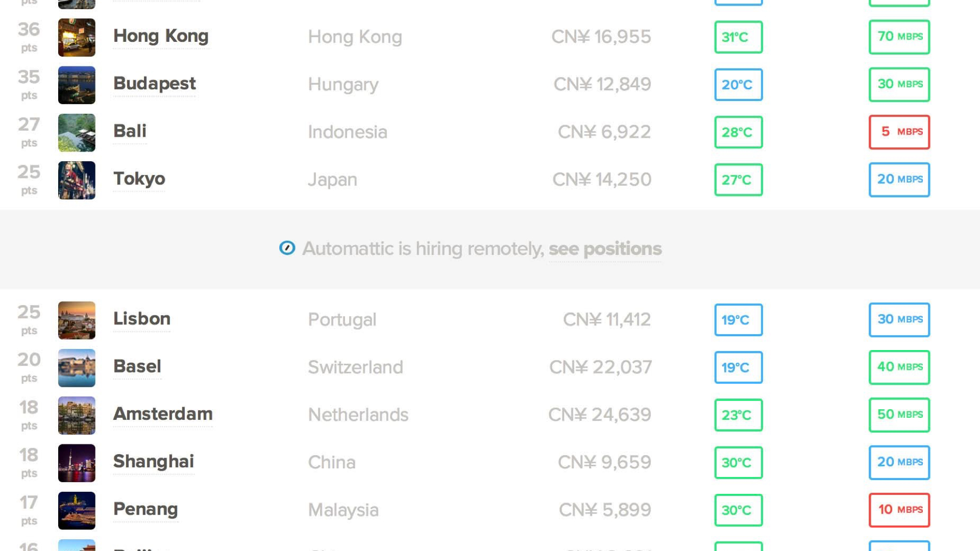980x551 pixels.
Task: Open the Lisbon city thumbnail
Action: coord(77,320)
